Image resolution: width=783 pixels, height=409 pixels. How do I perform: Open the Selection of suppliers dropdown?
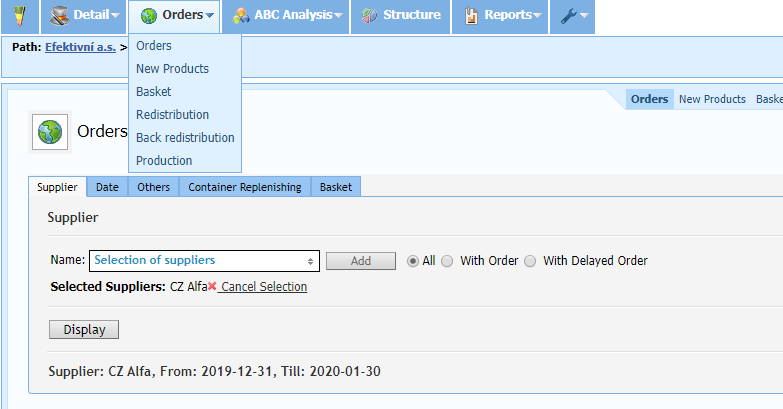(x=204, y=261)
